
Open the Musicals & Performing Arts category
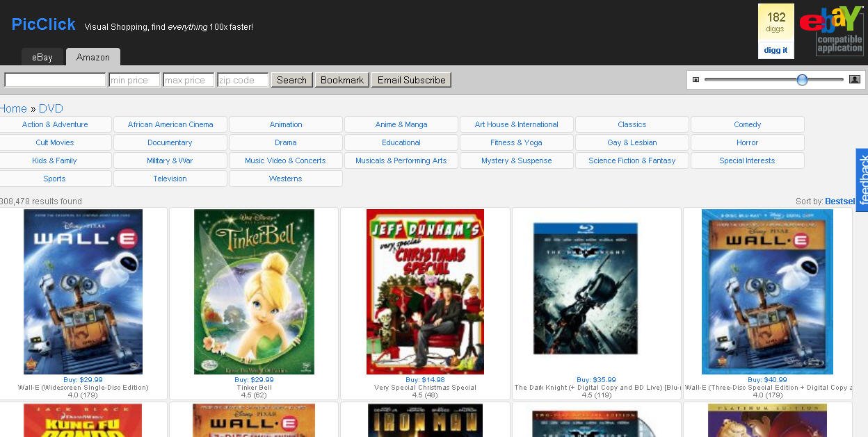(401, 160)
